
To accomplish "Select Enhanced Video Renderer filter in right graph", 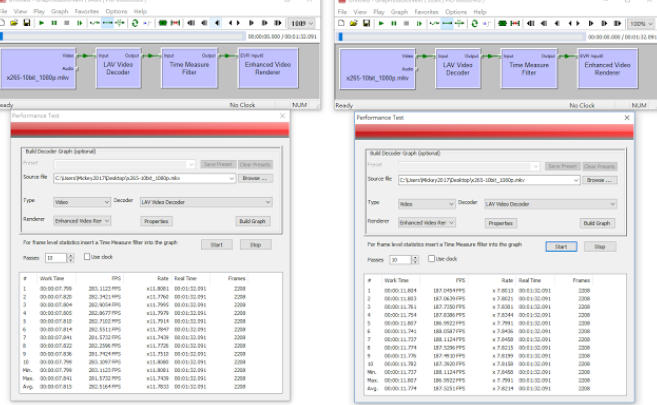I will tap(607, 69).
